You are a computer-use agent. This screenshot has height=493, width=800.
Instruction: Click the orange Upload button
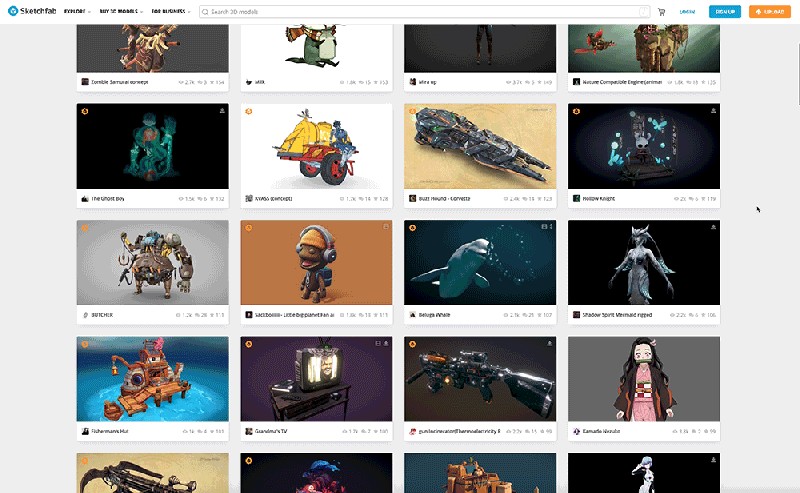point(769,11)
